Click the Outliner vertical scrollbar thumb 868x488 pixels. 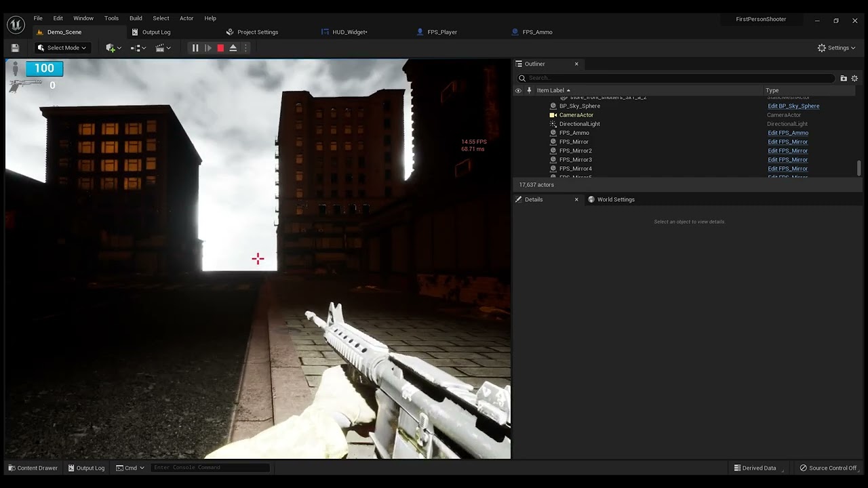859,167
